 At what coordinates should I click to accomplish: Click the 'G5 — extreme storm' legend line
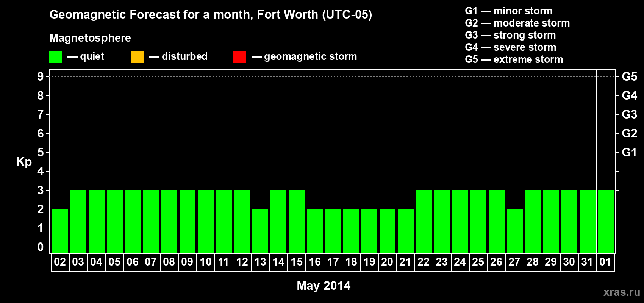point(514,59)
